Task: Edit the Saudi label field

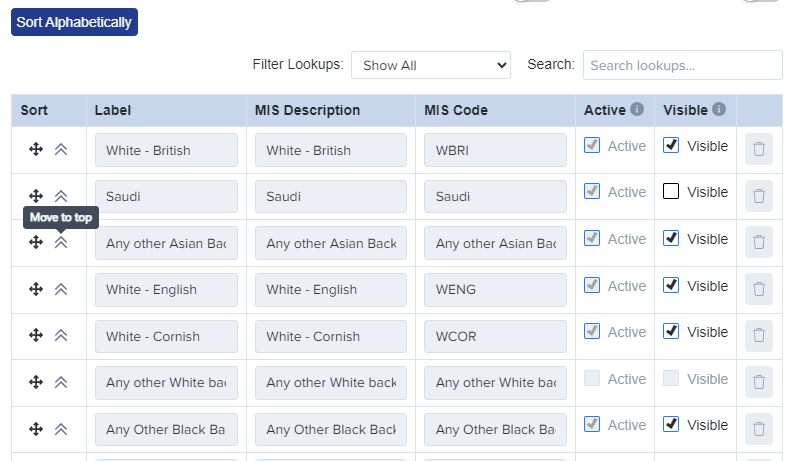Action: pos(166,196)
